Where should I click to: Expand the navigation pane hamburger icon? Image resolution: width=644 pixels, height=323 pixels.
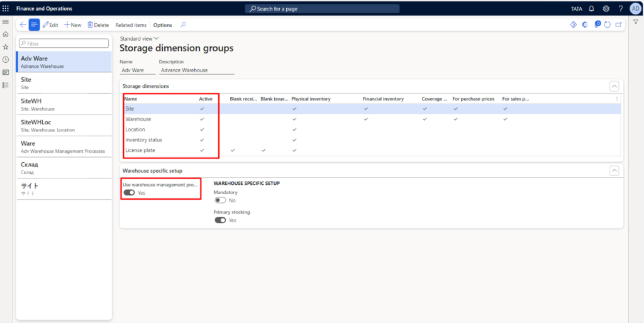coord(6,22)
